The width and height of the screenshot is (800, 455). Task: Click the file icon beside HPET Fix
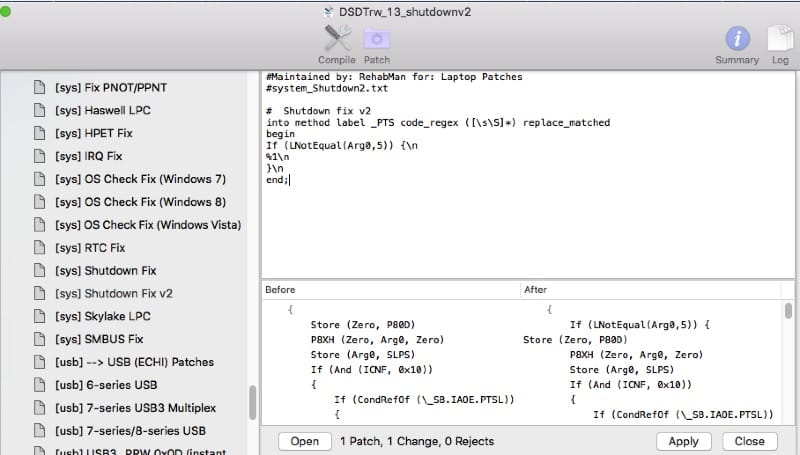click(x=40, y=133)
